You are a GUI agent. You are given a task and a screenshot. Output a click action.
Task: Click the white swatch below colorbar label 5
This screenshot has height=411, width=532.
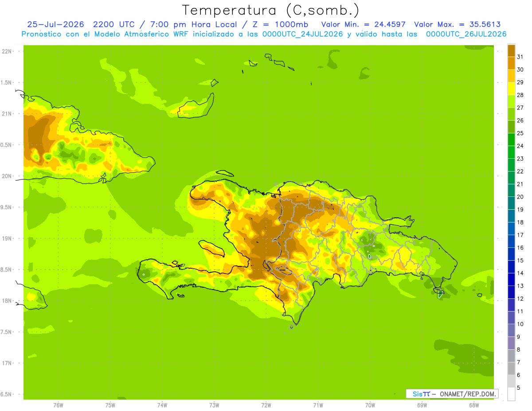click(511, 394)
